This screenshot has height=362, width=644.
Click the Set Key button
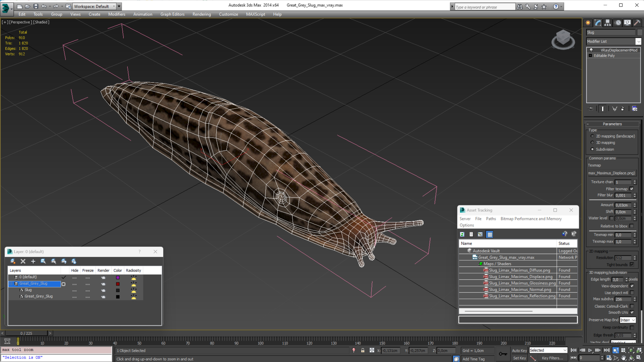(519, 358)
